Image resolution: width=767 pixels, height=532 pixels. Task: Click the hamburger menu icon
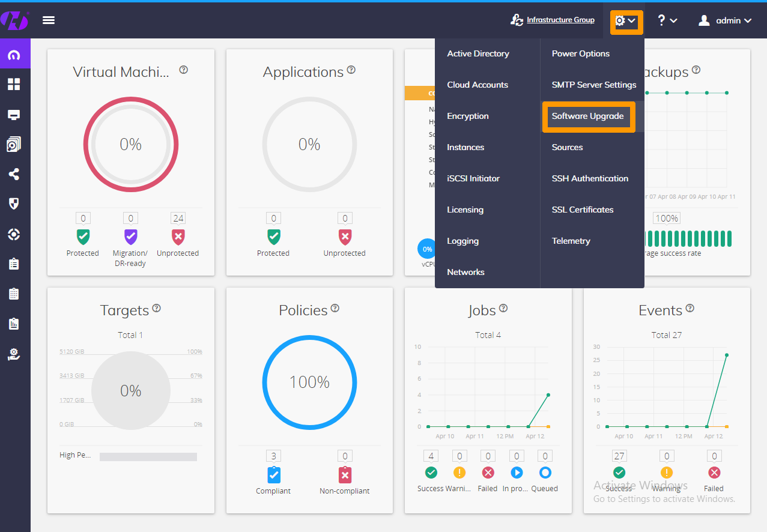pyautogui.click(x=49, y=20)
